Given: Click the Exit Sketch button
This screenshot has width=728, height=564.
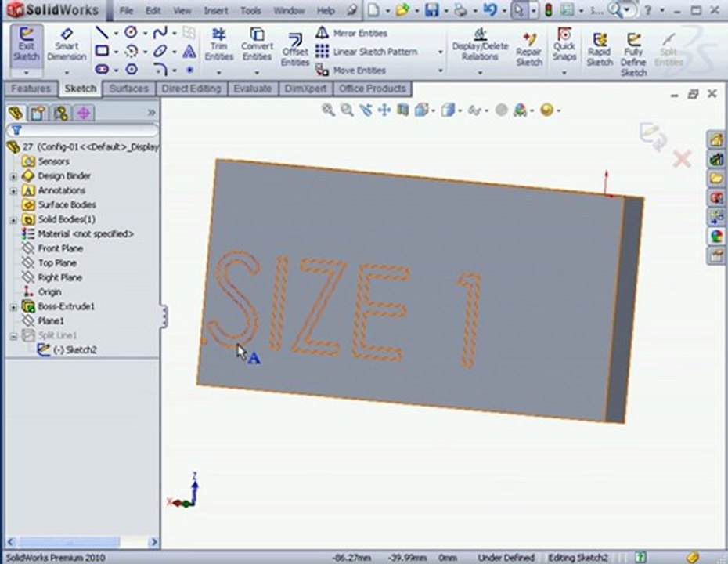Looking at the screenshot, I should pyautogui.click(x=27, y=46).
